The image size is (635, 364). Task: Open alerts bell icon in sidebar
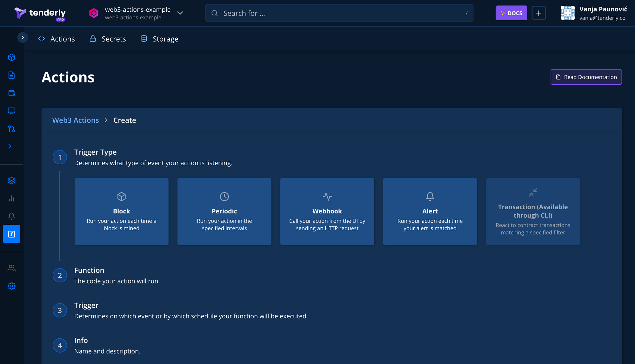(11, 216)
